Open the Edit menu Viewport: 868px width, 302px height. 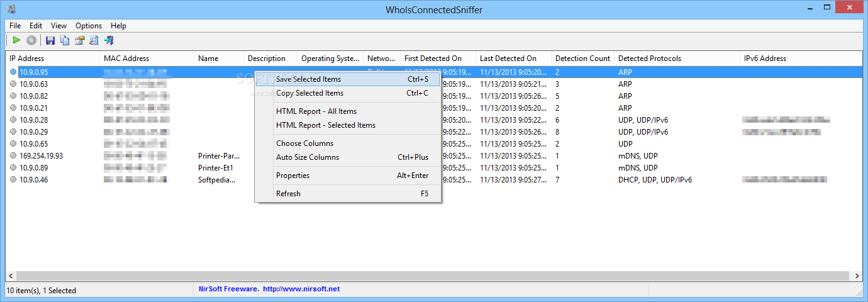[x=36, y=26]
